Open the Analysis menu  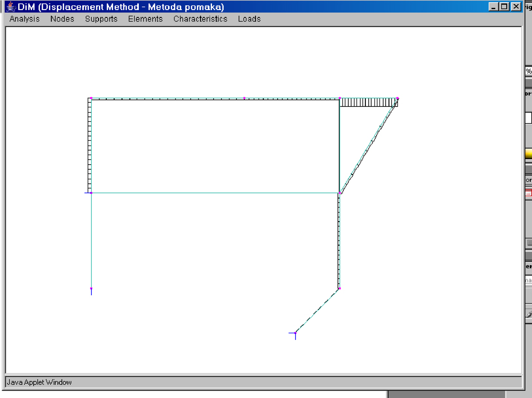(x=25, y=19)
